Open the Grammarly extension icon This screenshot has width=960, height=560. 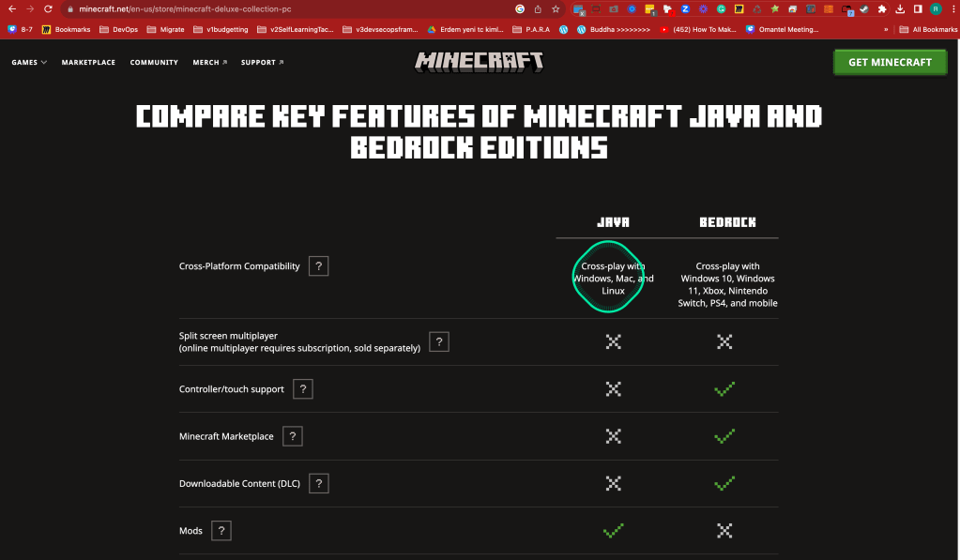click(722, 9)
